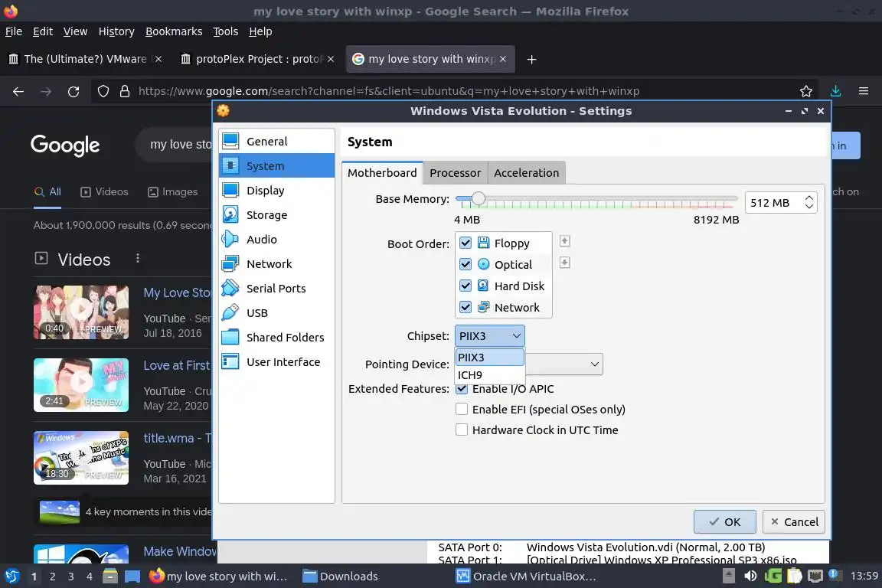Bookmark this page with star icon
This screenshot has height=588, width=882.
806,91
